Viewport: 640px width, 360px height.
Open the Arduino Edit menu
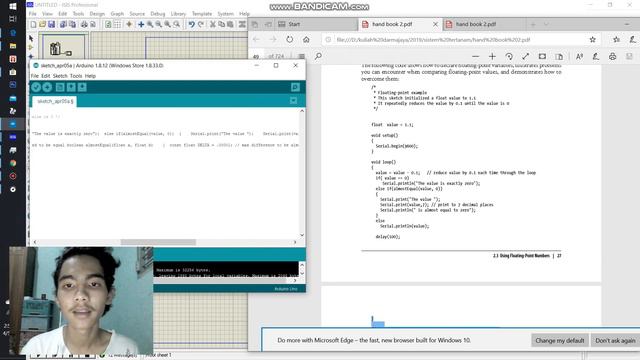[x=45, y=76]
